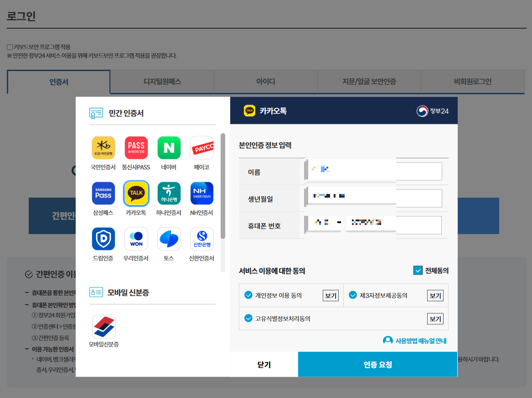
Task: Select the 삼성패스 icon
Action: pyautogui.click(x=103, y=193)
